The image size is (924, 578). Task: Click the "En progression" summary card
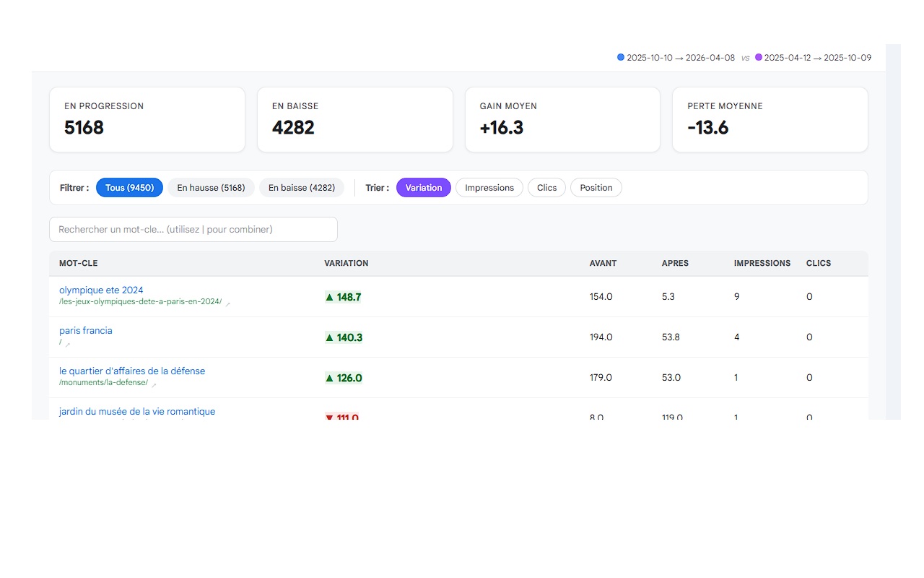147,120
